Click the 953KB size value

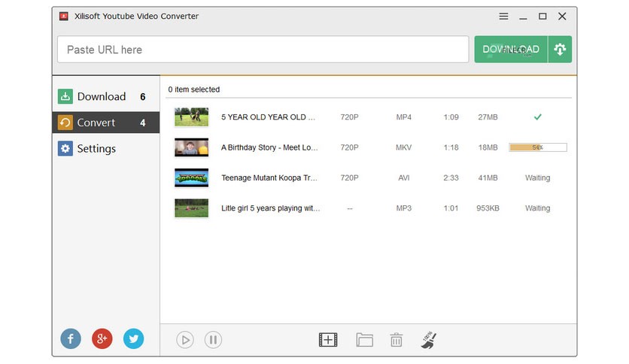click(x=488, y=208)
